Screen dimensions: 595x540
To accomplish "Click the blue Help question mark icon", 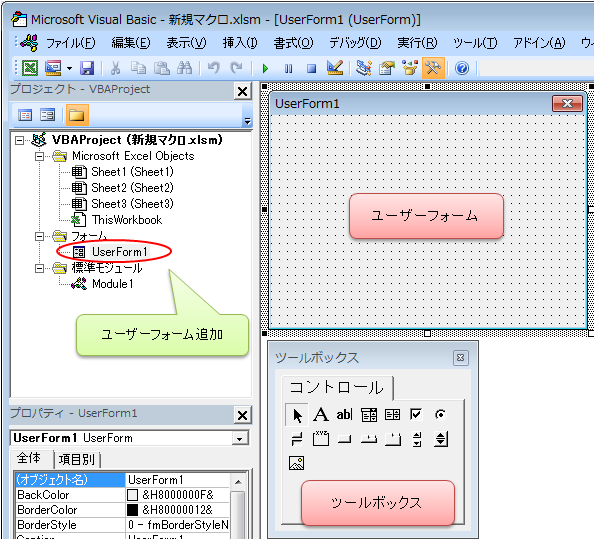I will click(x=462, y=69).
